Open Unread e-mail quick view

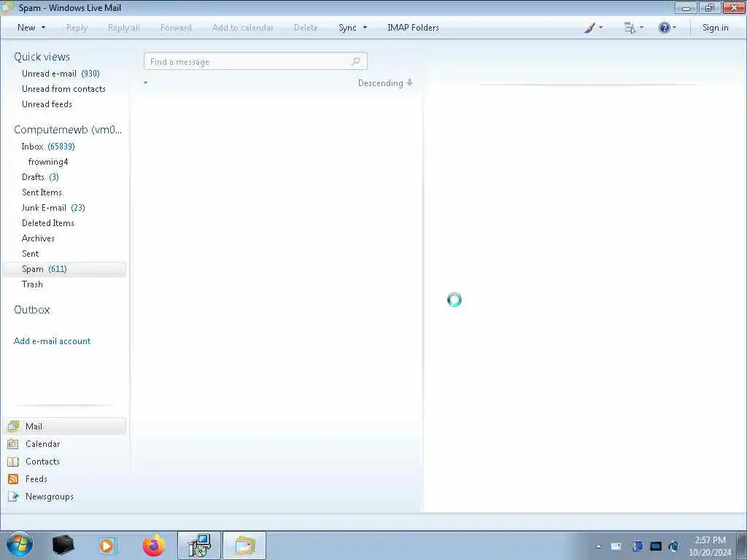point(61,74)
